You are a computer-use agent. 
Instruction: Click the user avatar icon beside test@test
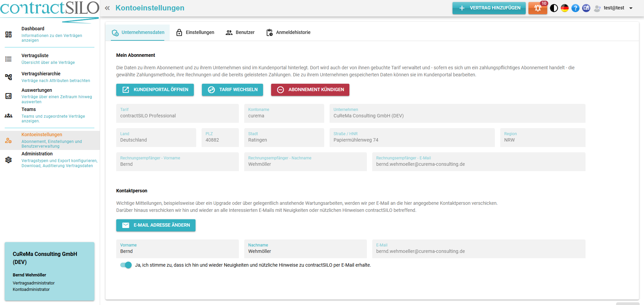[597, 8]
